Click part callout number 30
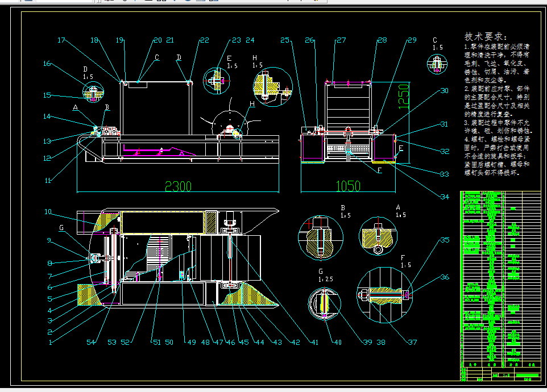The width and height of the screenshot is (547, 392). pos(444,91)
